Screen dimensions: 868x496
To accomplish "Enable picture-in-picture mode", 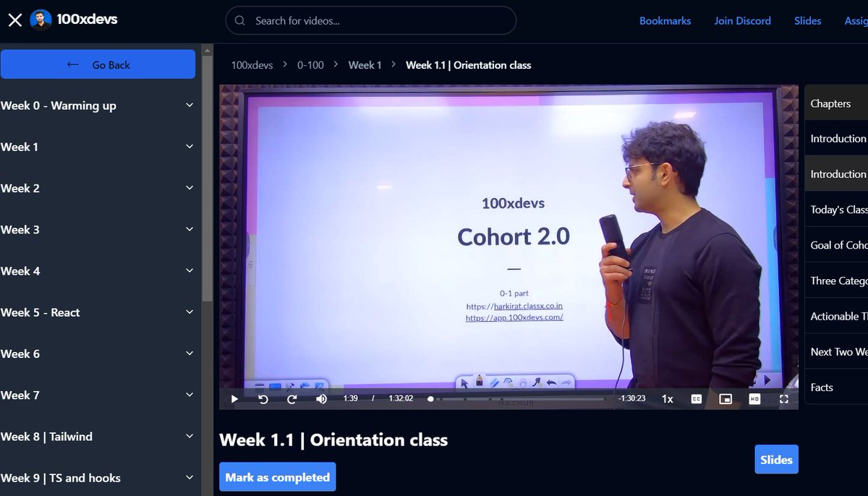I will [726, 398].
